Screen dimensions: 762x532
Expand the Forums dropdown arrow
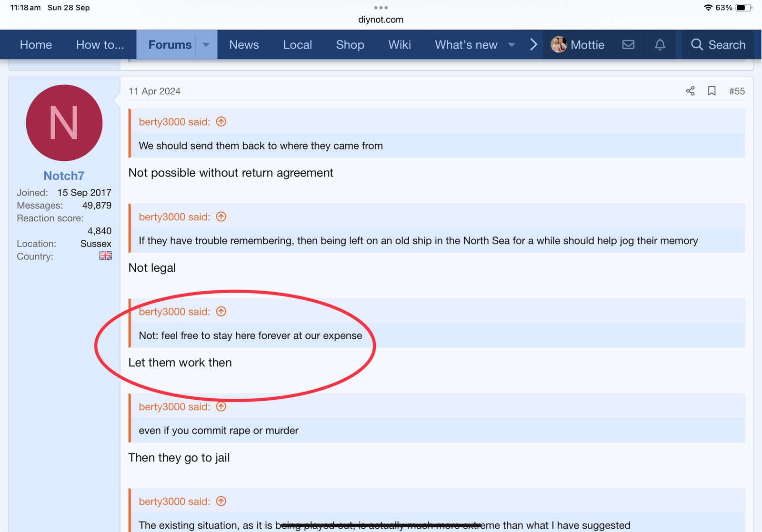pos(206,45)
